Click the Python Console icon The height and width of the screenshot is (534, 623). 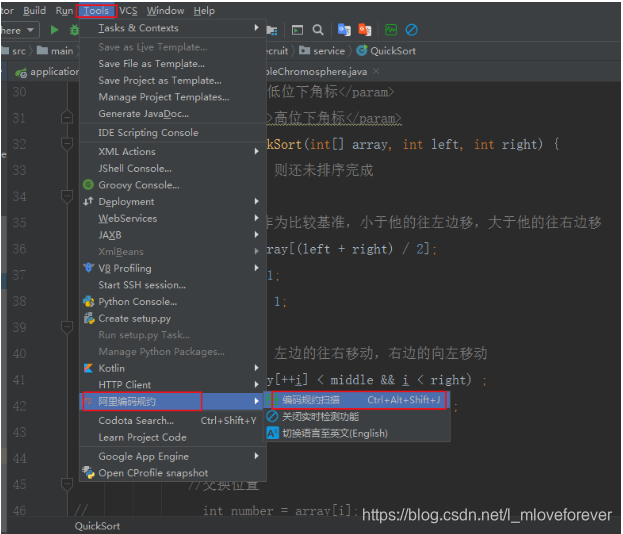click(88, 301)
